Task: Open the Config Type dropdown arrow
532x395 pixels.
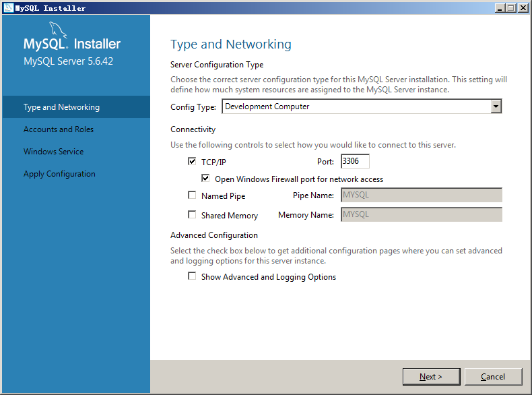Action: [x=496, y=107]
